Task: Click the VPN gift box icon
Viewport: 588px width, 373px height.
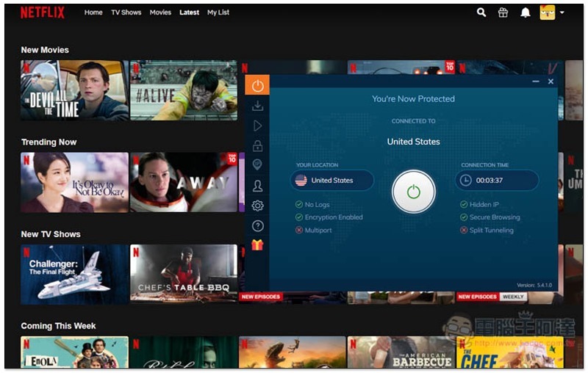Action: coord(257,245)
